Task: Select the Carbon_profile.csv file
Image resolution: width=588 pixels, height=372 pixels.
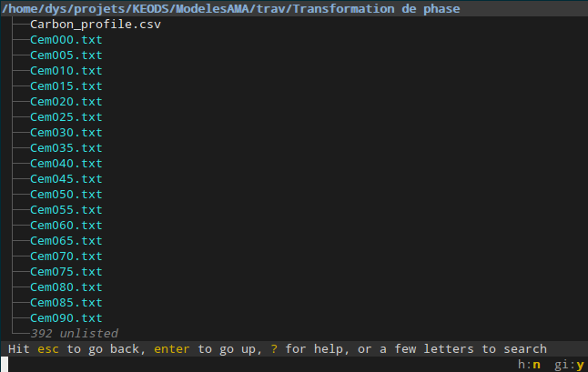Action: pyautogui.click(x=96, y=25)
